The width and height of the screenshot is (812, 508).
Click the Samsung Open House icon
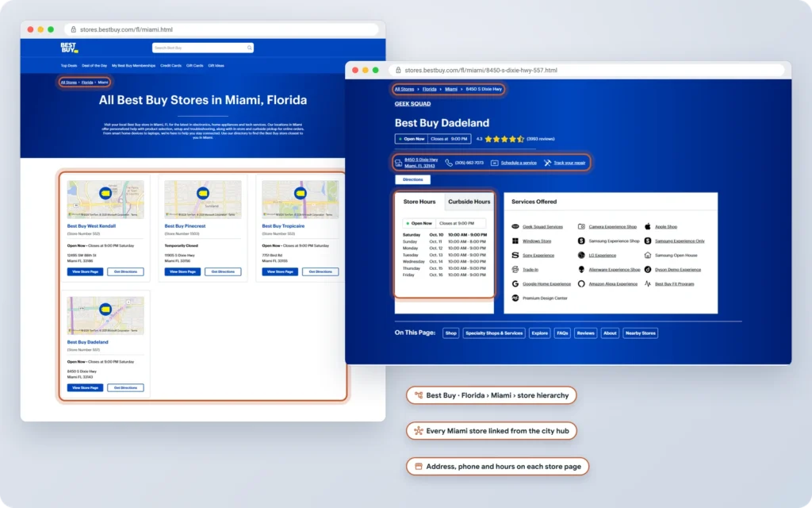pyautogui.click(x=647, y=255)
